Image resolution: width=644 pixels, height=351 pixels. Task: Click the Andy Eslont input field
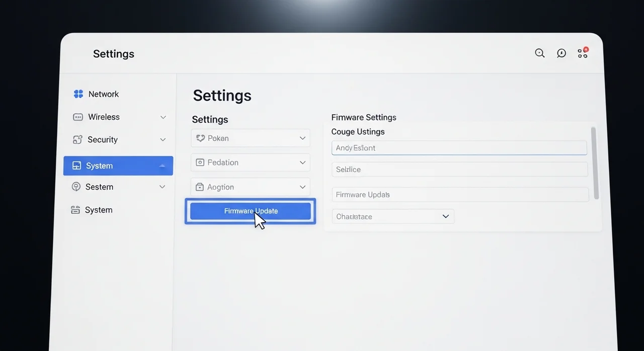point(459,148)
